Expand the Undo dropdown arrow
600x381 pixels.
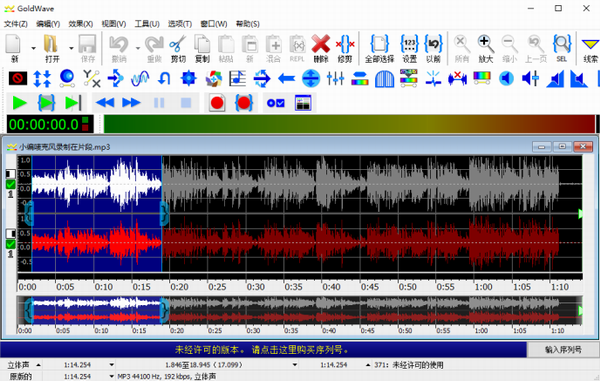click(138, 48)
